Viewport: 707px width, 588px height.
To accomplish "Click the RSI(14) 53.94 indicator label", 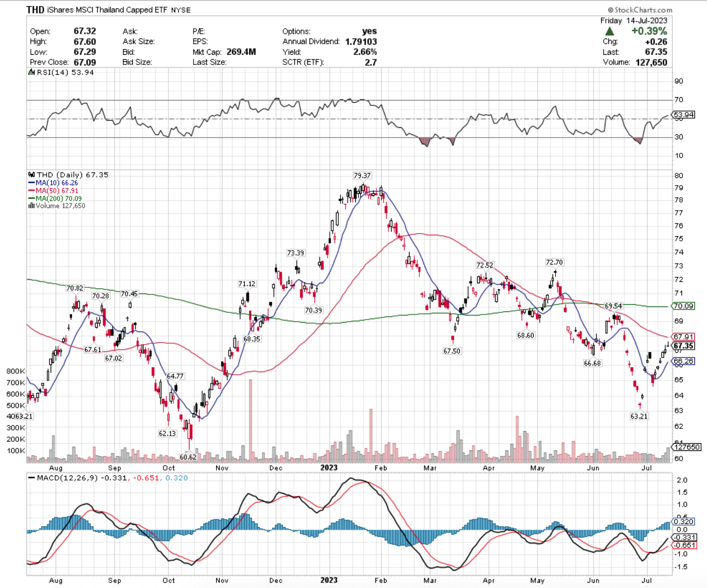I will [x=65, y=72].
